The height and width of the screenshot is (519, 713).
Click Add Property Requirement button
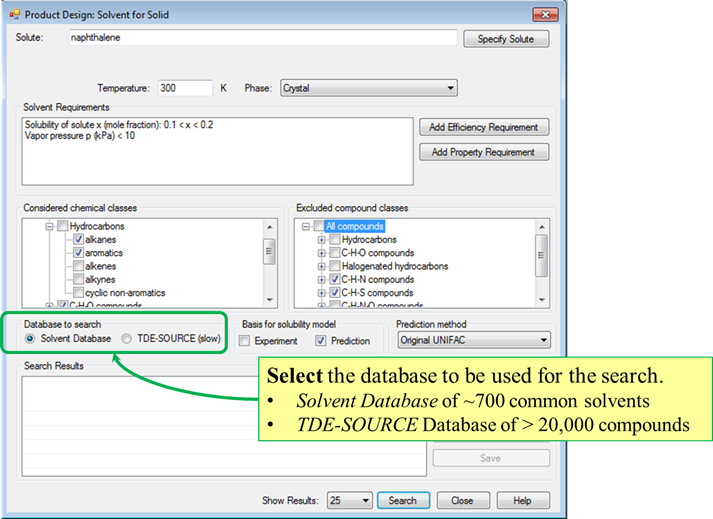(484, 152)
